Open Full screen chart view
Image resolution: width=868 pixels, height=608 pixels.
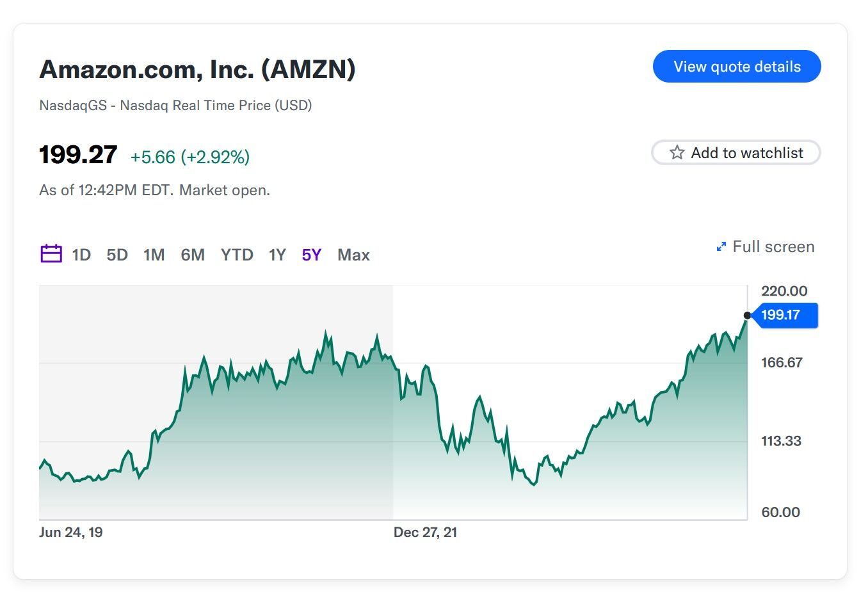(x=766, y=247)
